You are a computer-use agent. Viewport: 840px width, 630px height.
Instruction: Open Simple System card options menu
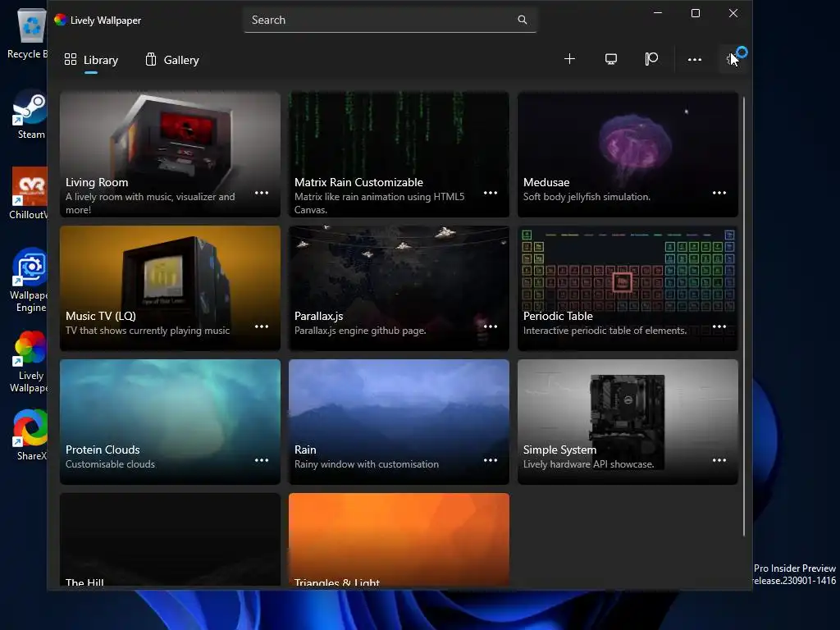pos(719,460)
